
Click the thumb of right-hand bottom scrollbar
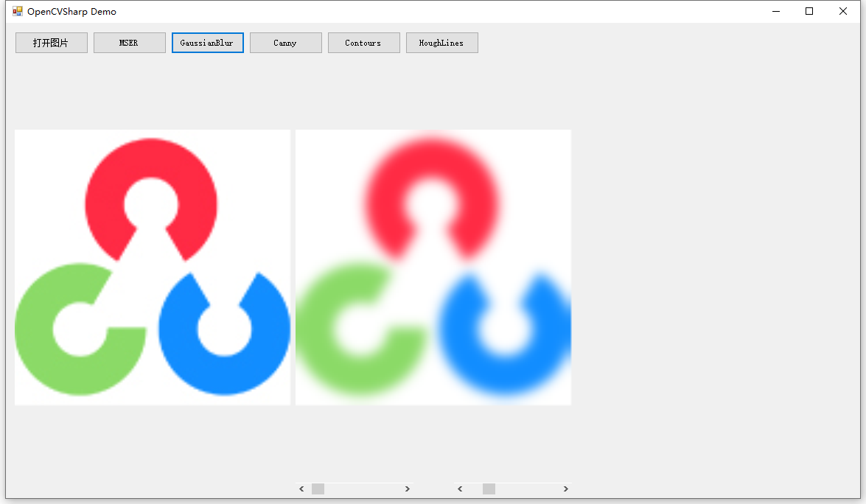pyautogui.click(x=489, y=489)
